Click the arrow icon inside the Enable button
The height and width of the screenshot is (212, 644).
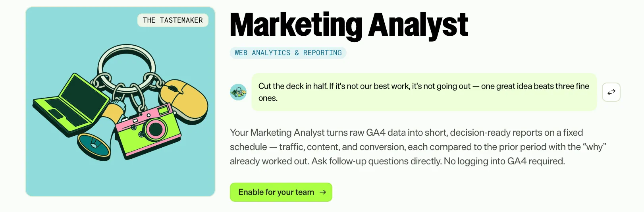click(323, 192)
